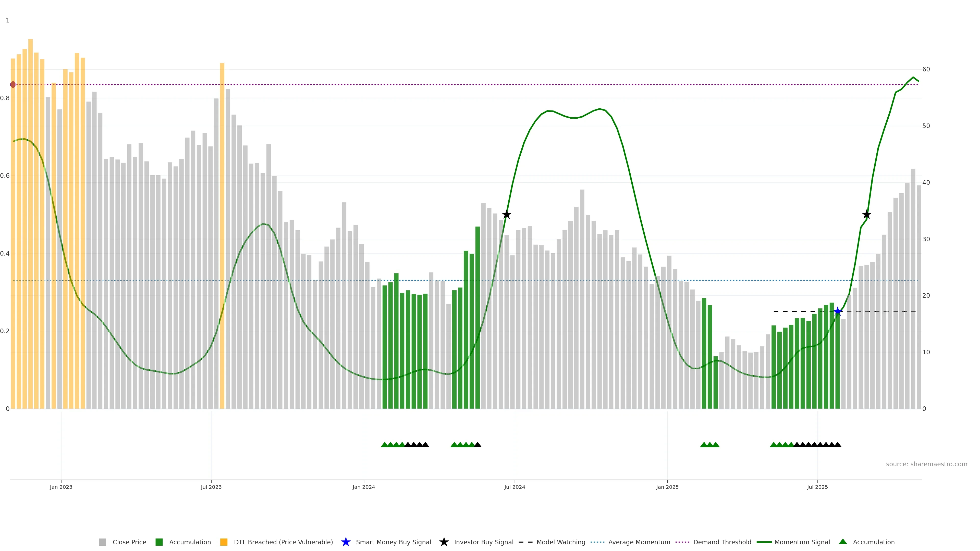
Task: Click the green Accumulation square legend swatch
Action: coord(159,542)
